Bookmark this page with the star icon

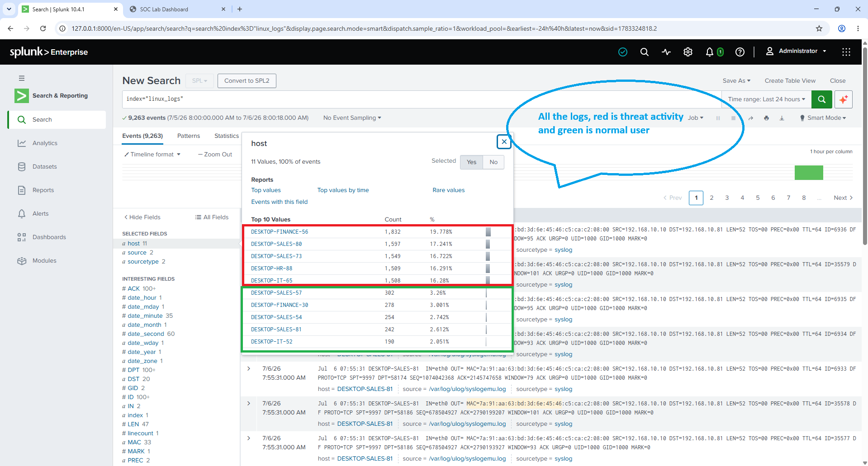(x=819, y=28)
